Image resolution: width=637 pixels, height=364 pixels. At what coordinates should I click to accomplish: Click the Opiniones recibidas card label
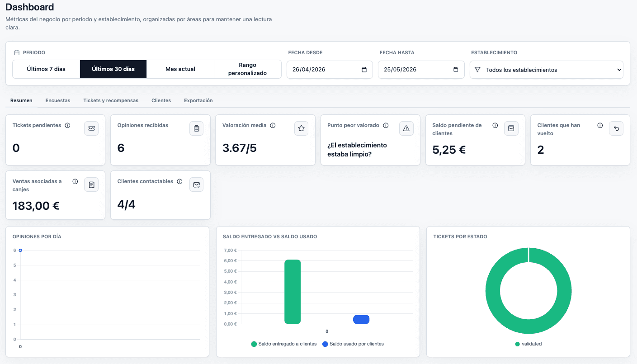[x=143, y=125]
